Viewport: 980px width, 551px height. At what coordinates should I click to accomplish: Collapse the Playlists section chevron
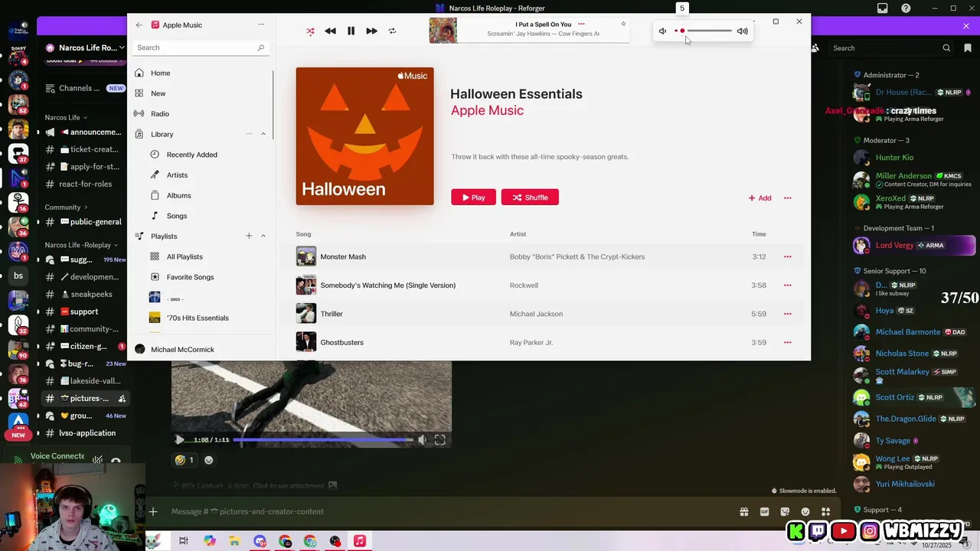click(263, 236)
